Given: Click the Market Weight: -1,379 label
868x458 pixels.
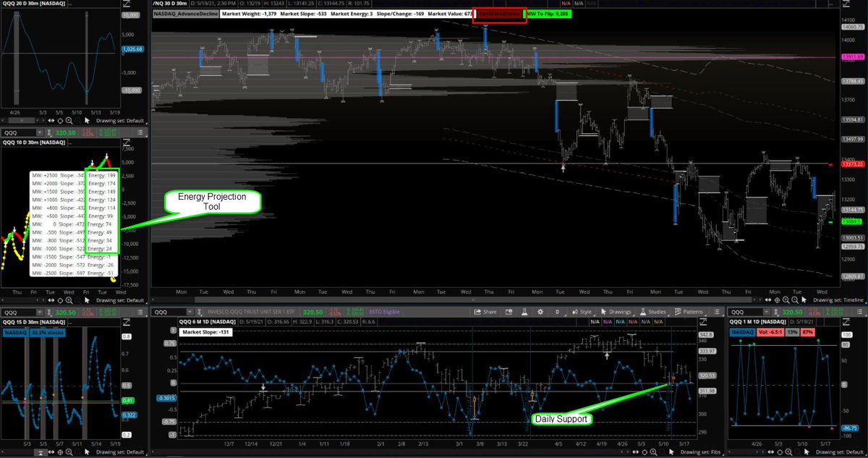Looking at the screenshot, I should tap(248, 14).
